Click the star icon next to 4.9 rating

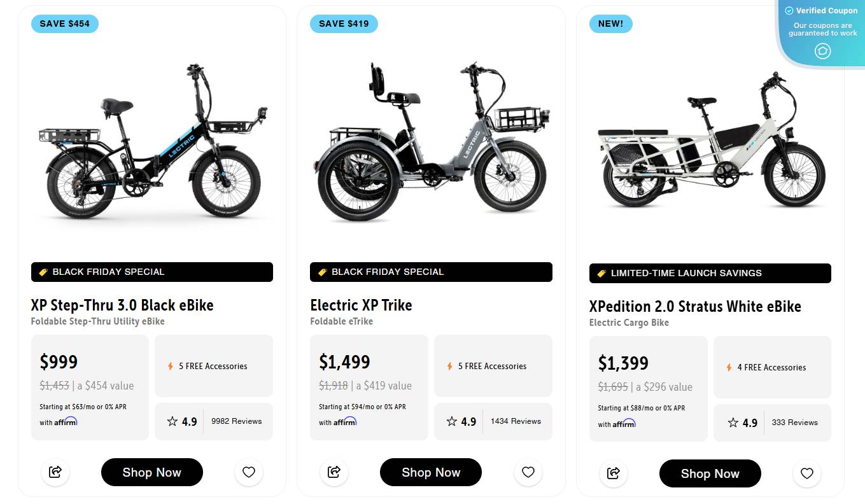172,421
